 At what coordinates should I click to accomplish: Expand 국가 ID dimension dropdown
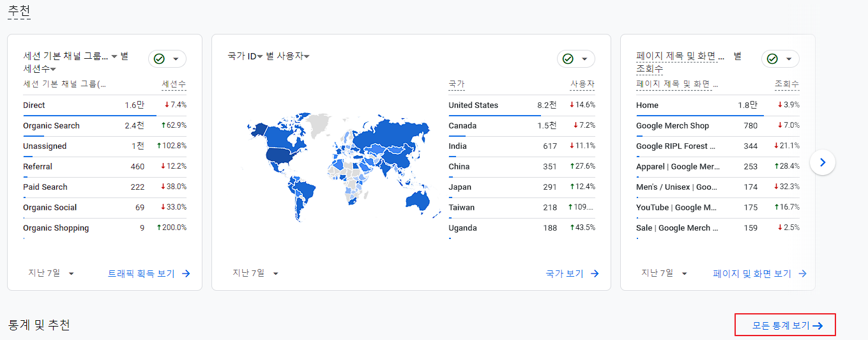tap(260, 56)
